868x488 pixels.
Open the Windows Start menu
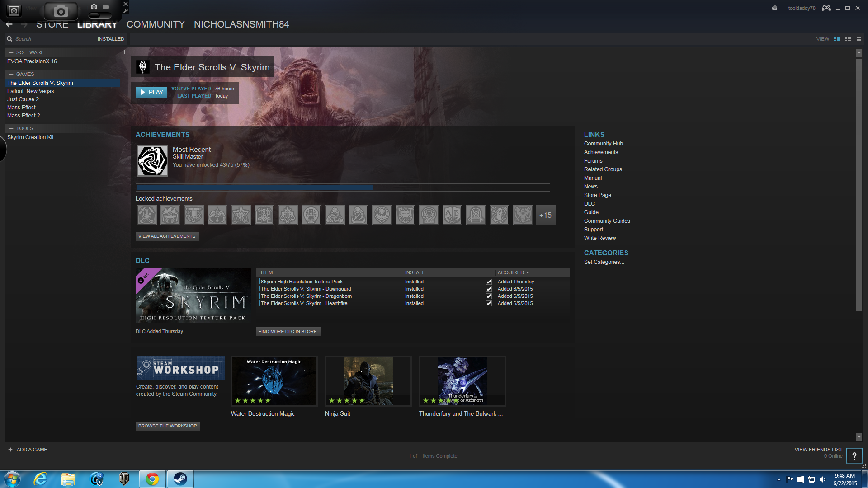[12, 479]
